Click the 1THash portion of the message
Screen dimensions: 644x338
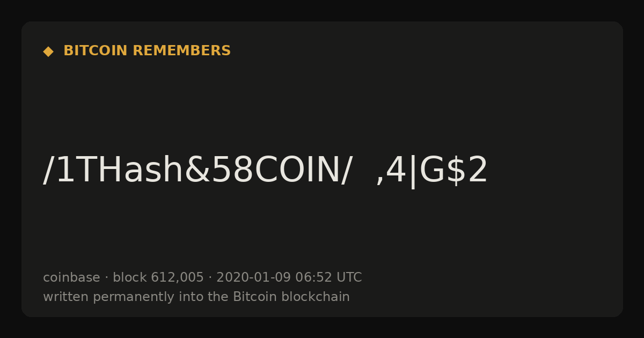(119, 170)
